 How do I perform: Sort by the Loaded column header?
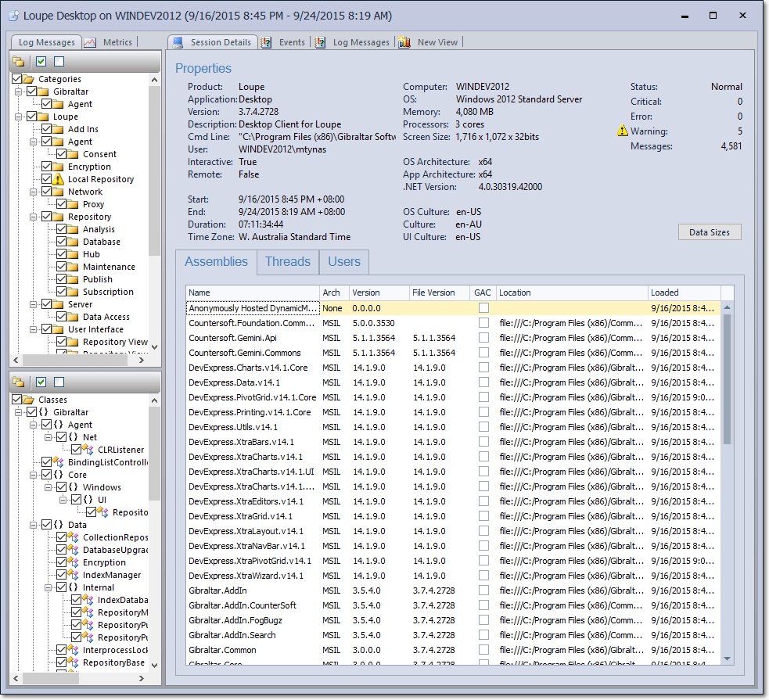[x=684, y=293]
